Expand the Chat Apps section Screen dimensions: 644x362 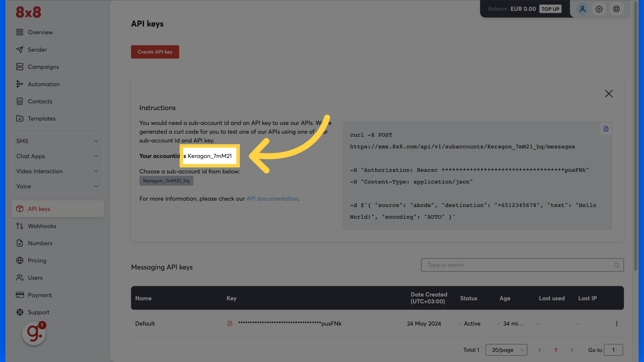(58, 156)
